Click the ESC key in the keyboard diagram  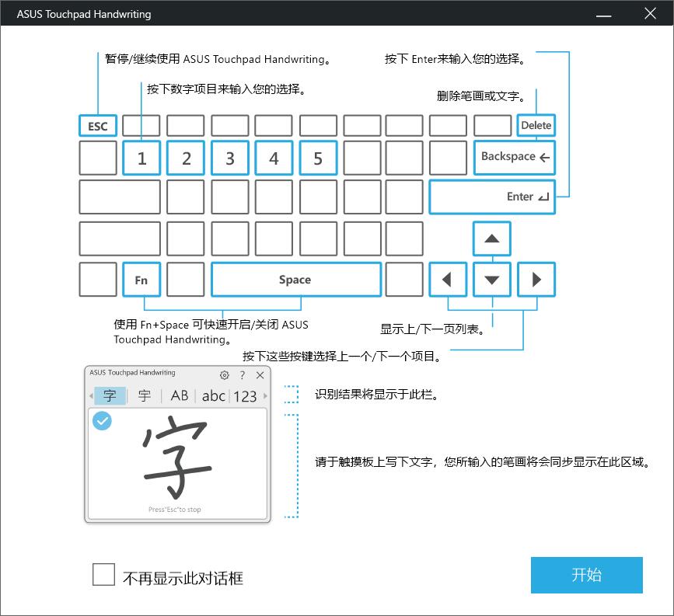click(98, 126)
